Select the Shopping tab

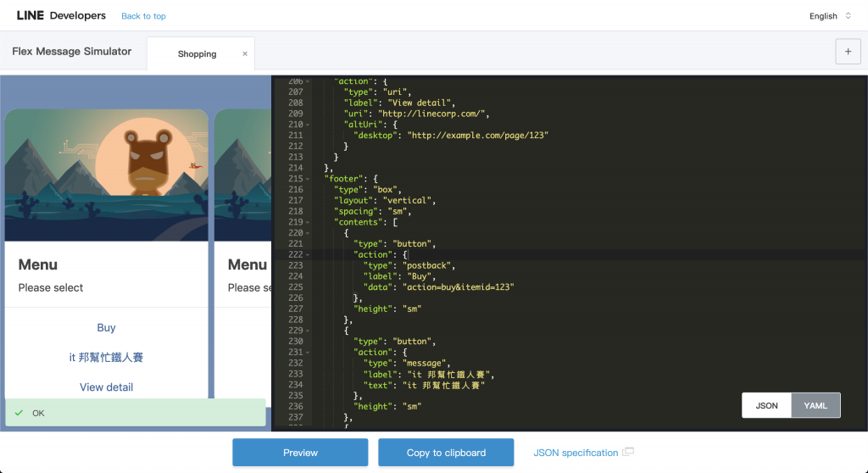(x=197, y=53)
